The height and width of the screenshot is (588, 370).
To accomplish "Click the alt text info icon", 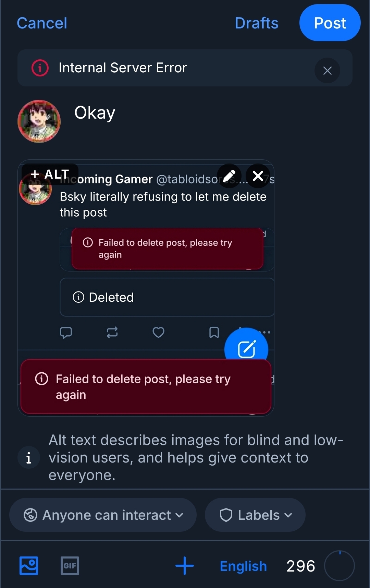I will pyautogui.click(x=29, y=457).
